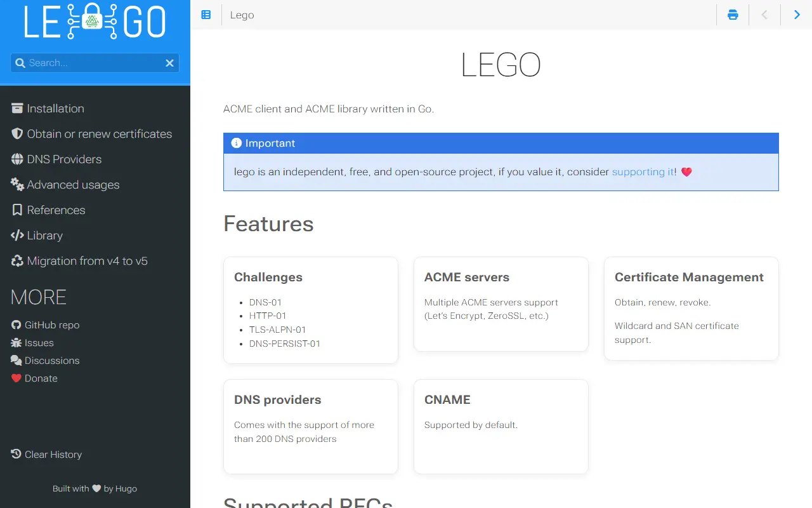Click the Lego breadcrumb in top bar
Screen dimensions: 812x508
242,15
